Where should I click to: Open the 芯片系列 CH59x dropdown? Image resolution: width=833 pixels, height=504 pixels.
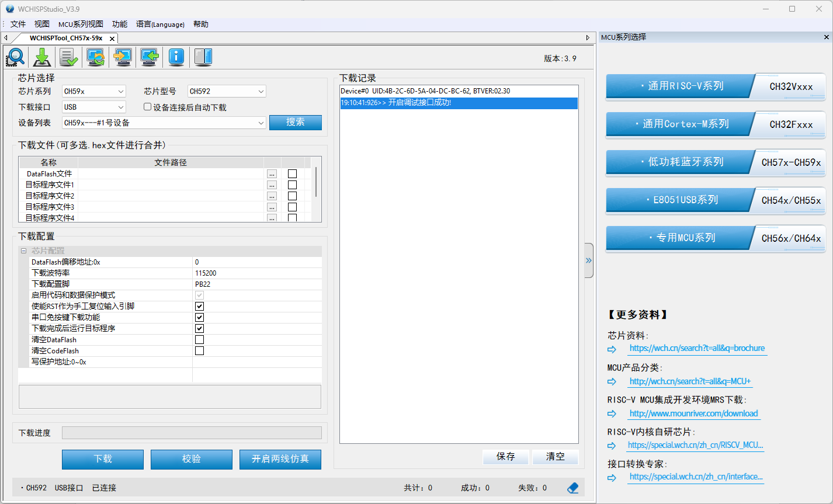[94, 92]
